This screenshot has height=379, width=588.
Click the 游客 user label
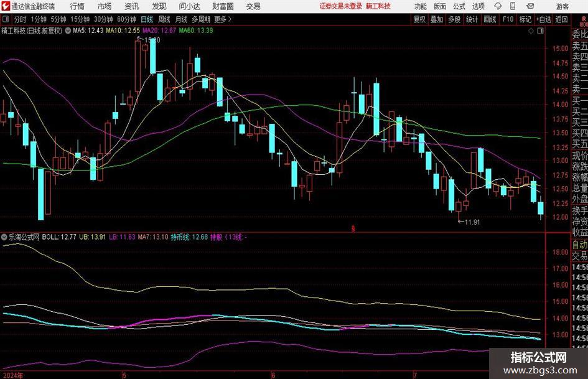[562, 6]
